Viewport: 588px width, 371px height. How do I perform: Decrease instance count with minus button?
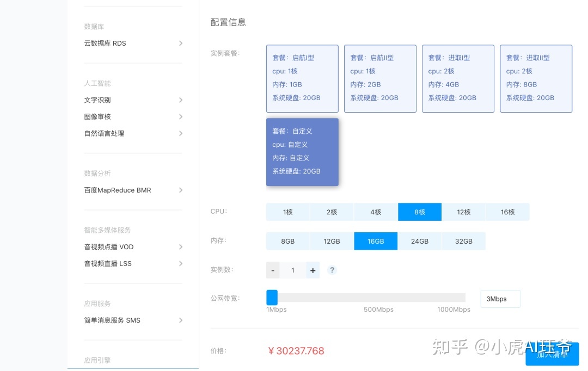(x=273, y=270)
